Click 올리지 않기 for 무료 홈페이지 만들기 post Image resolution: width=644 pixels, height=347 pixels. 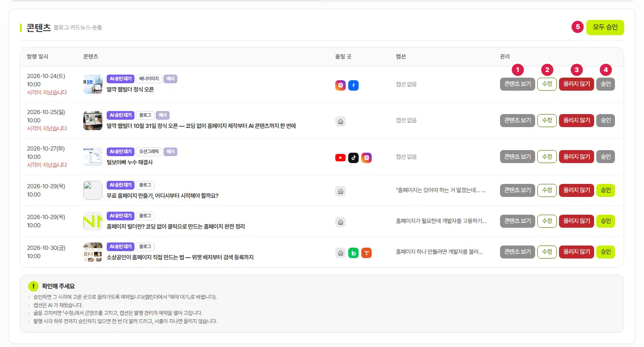[576, 190]
